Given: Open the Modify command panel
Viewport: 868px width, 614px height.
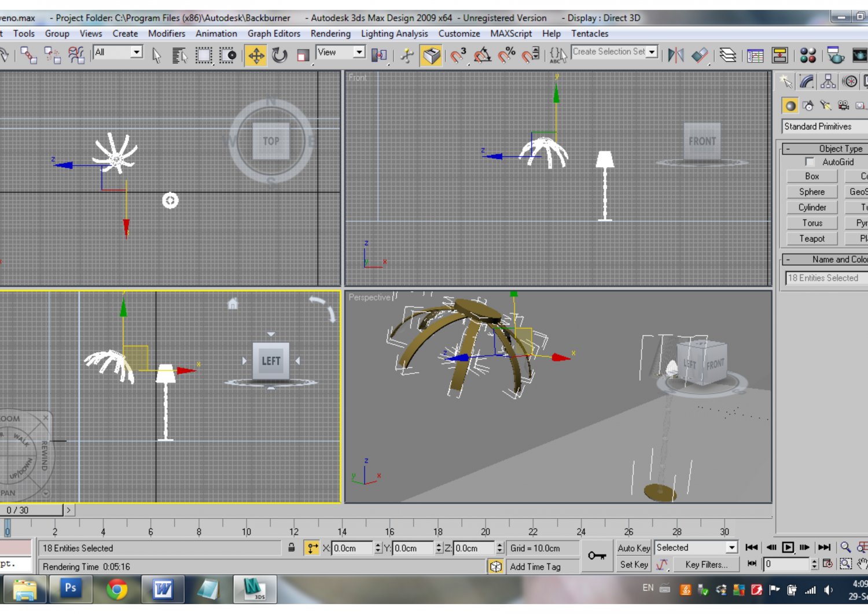Looking at the screenshot, I should coord(806,82).
